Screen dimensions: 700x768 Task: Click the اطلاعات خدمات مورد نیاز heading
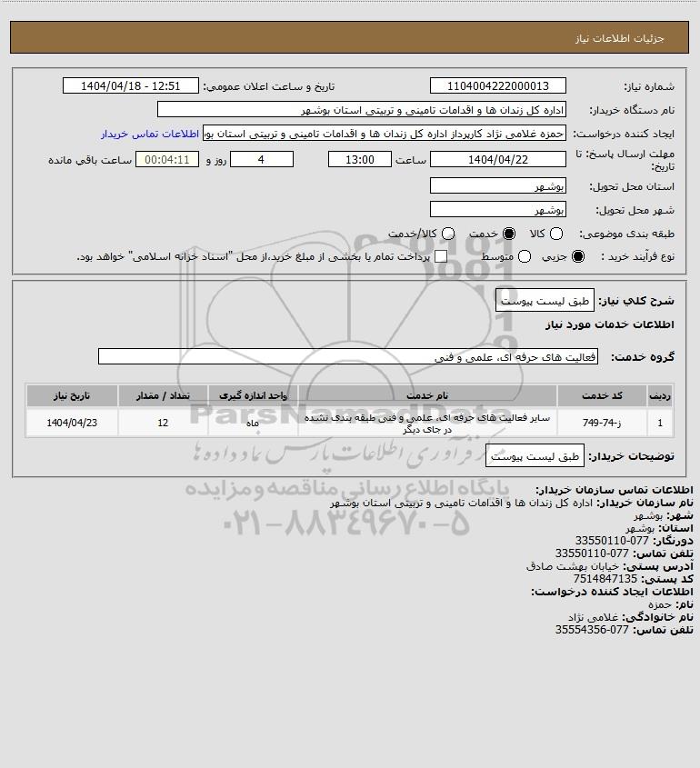tap(610, 324)
